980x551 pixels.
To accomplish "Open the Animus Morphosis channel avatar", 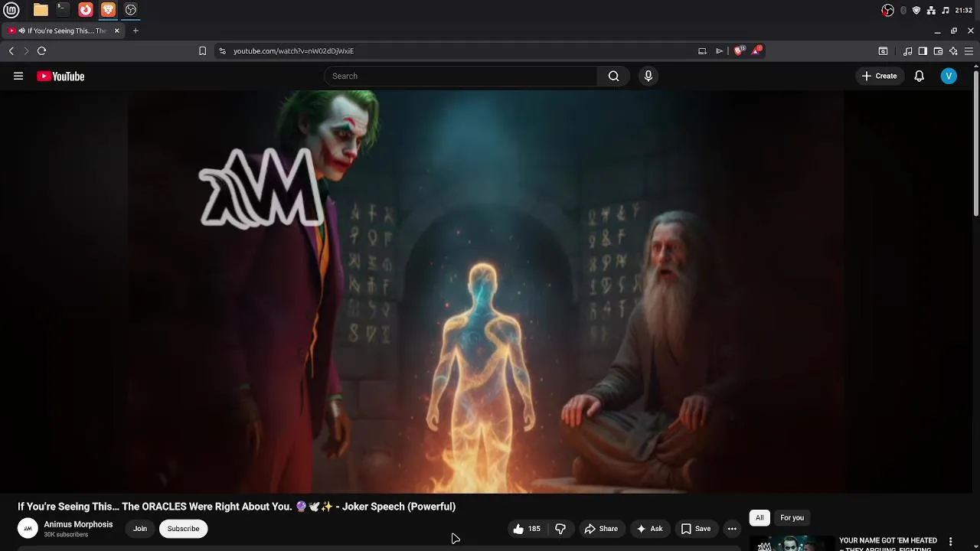I will (28, 528).
